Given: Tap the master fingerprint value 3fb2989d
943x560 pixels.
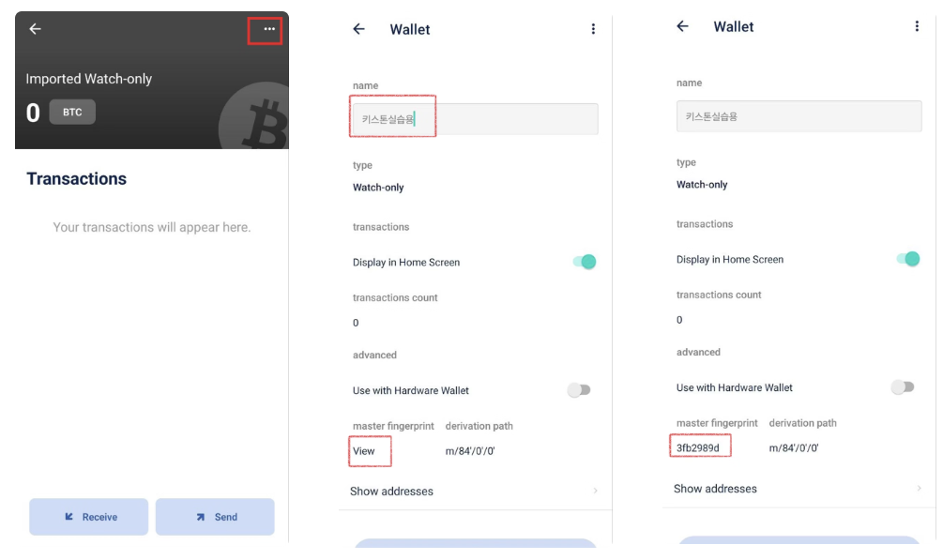Looking at the screenshot, I should (698, 448).
